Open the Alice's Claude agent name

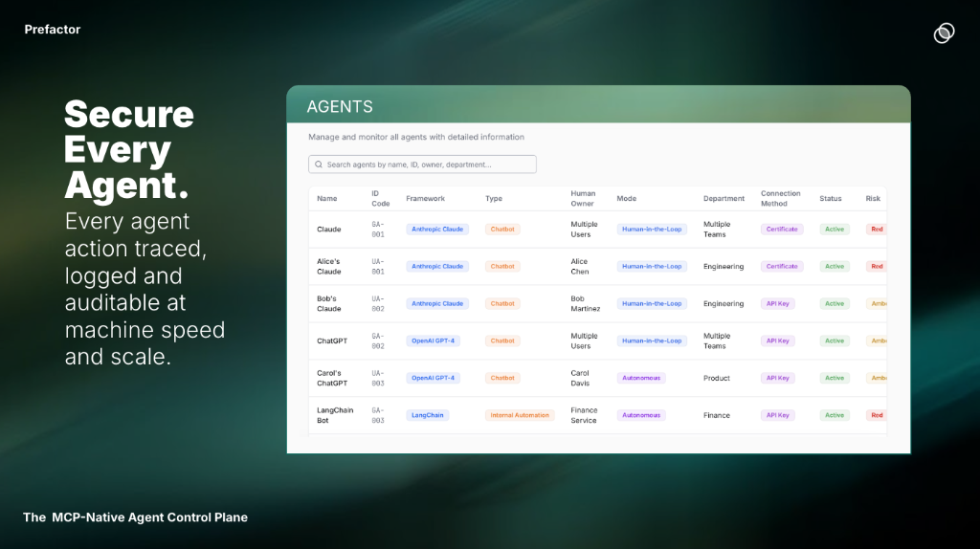[x=329, y=267]
